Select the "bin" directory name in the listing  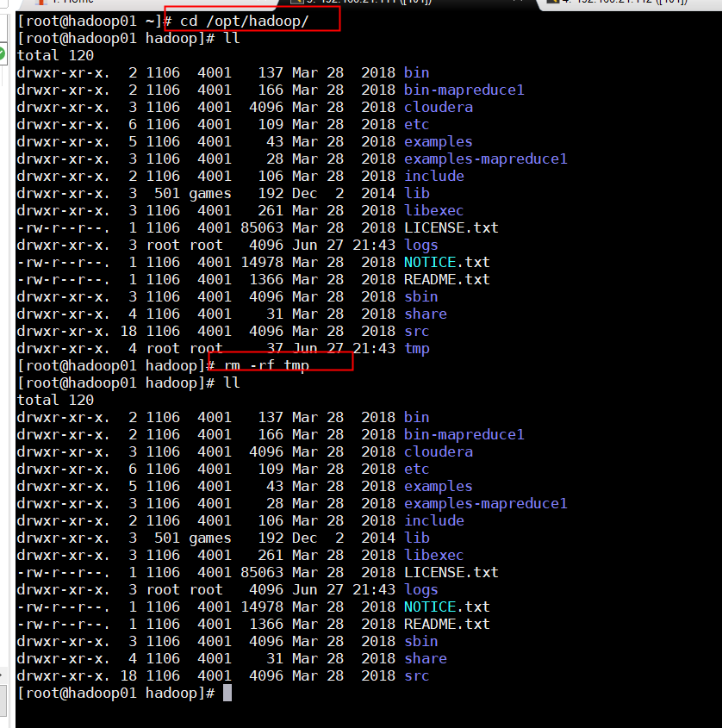[x=416, y=72]
